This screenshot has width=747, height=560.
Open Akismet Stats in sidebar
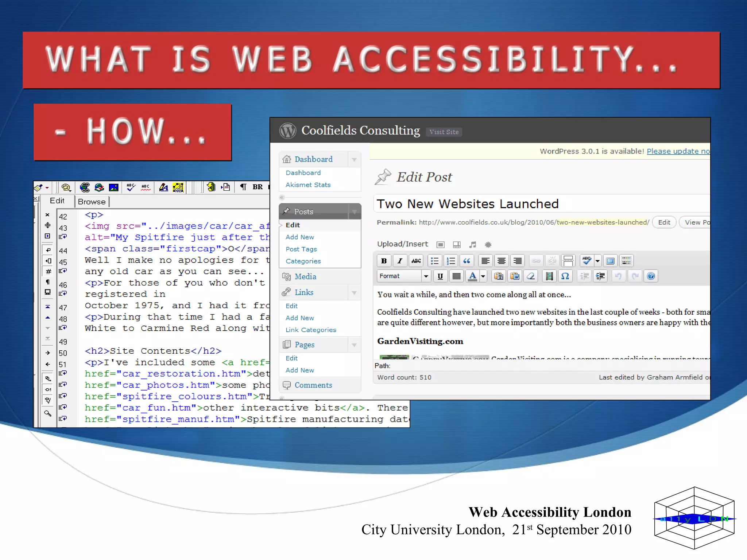coord(308,185)
